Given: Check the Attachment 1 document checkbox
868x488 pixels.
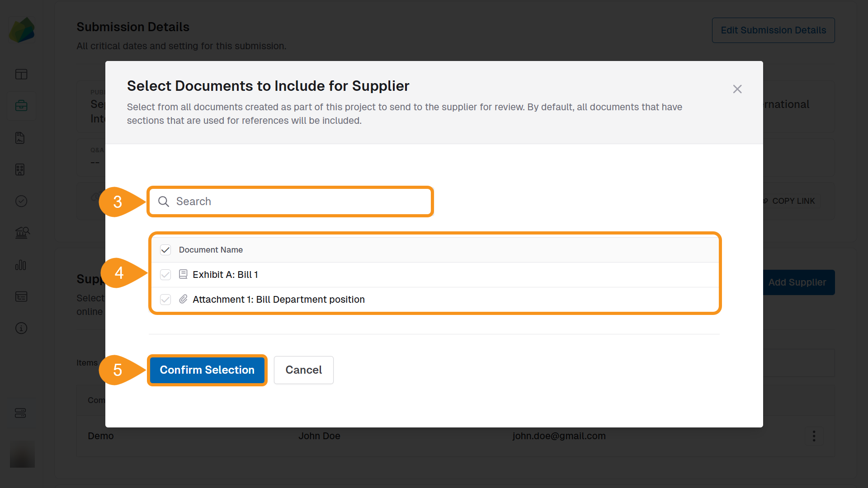Looking at the screenshot, I should point(165,299).
